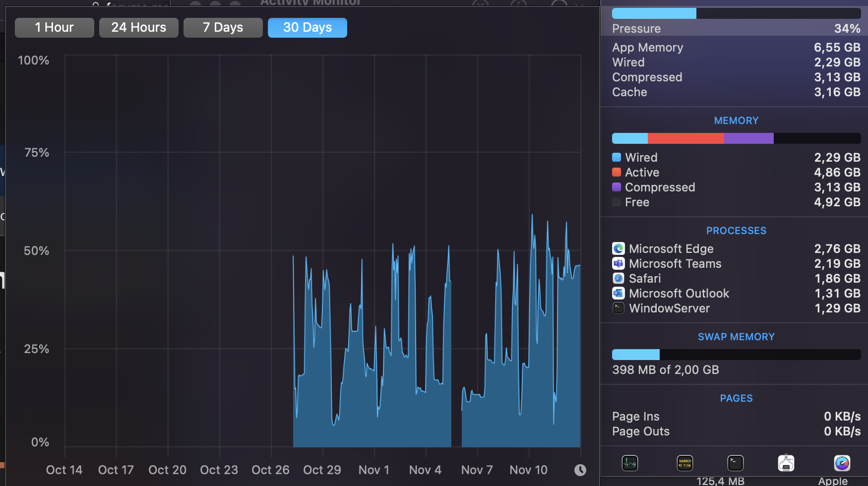
Task: Click the PAGES section heading
Action: tap(737, 398)
